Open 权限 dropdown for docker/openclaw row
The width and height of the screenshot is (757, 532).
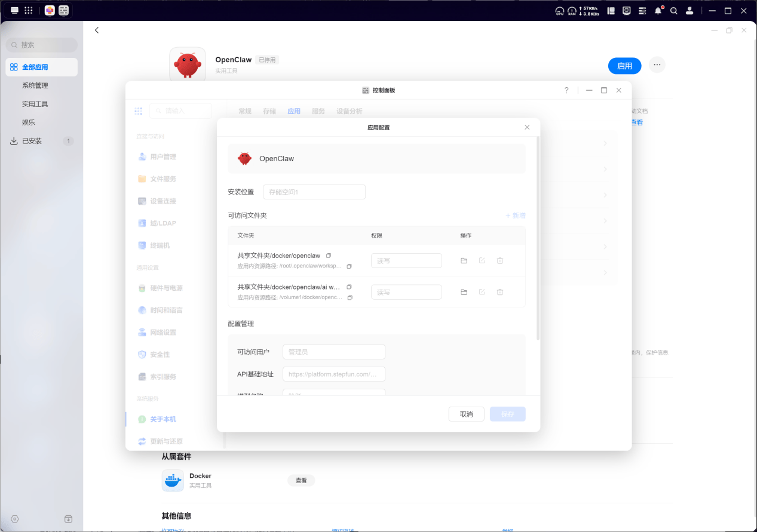406,260
